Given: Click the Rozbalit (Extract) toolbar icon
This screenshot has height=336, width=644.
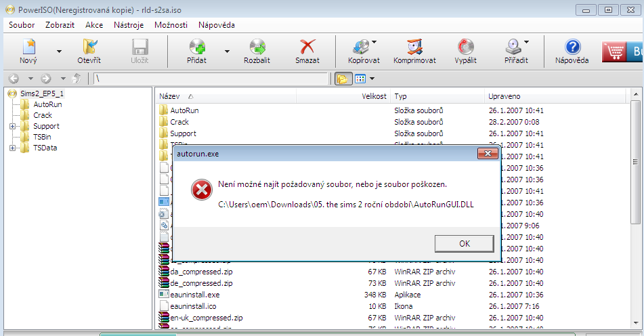Looking at the screenshot, I should click(x=257, y=47).
